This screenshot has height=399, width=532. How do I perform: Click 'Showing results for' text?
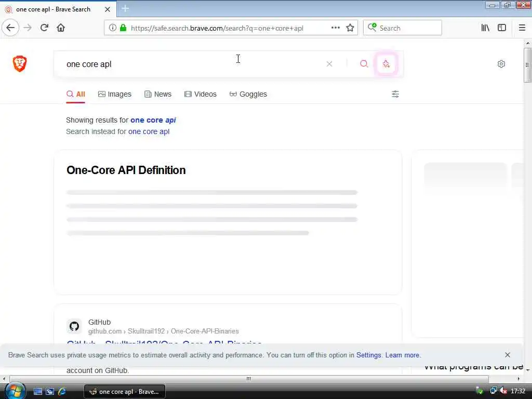[97, 120]
